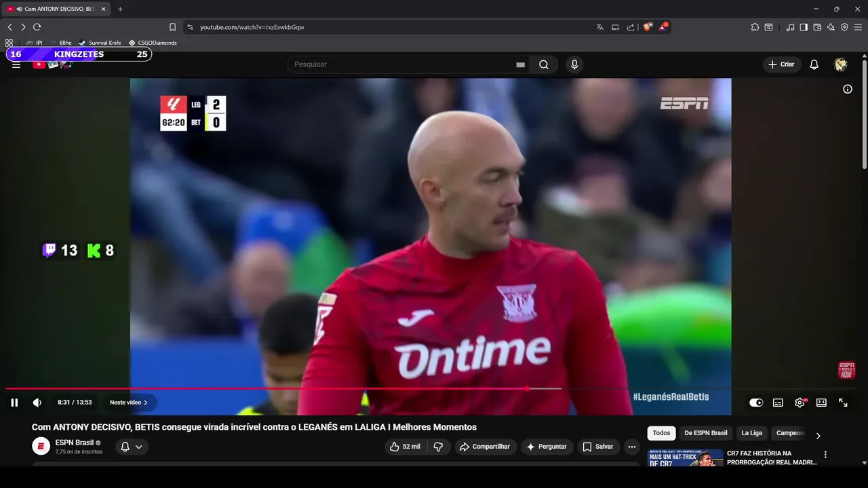Go forward in browser history
This screenshot has width=868, height=488.
(23, 27)
